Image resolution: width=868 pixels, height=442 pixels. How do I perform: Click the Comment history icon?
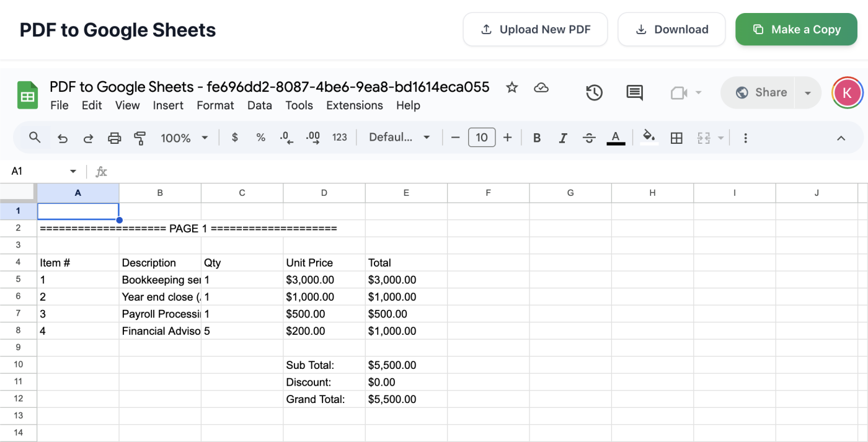coord(634,92)
